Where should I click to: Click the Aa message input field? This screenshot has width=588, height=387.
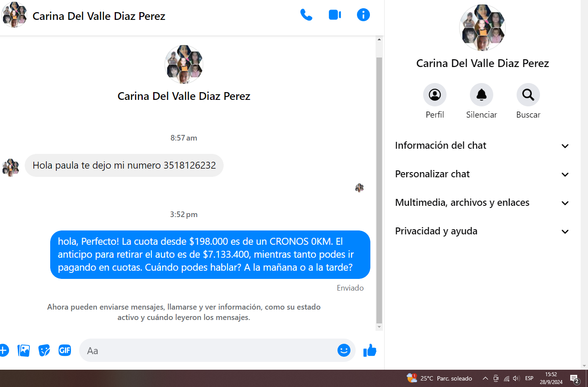208,350
